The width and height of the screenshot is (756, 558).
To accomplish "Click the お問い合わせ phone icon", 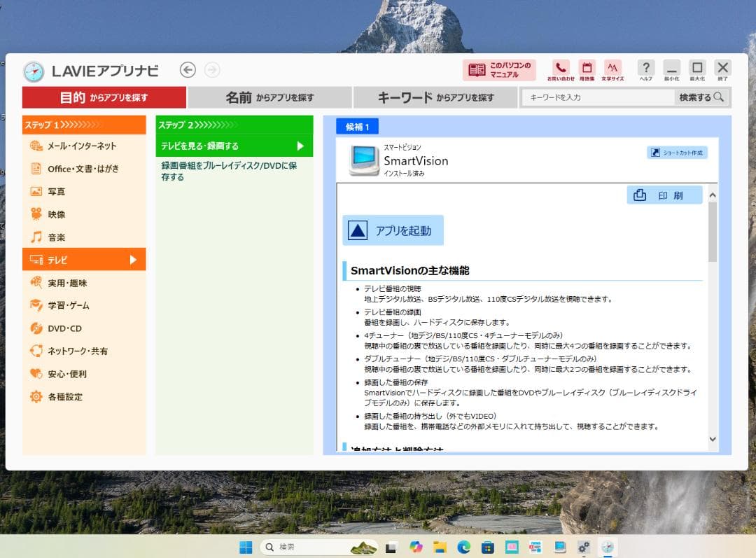I will pyautogui.click(x=561, y=68).
